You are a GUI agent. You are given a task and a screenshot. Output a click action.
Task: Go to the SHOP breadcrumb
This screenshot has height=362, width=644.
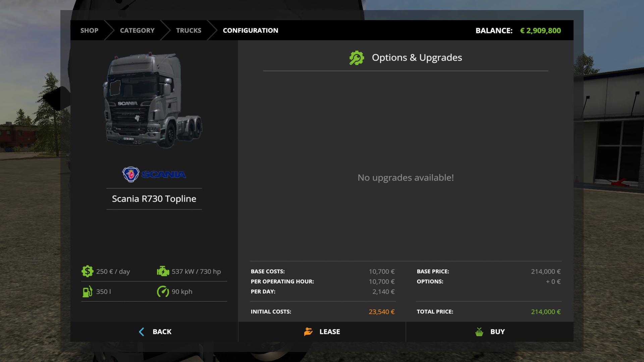pos(89,31)
